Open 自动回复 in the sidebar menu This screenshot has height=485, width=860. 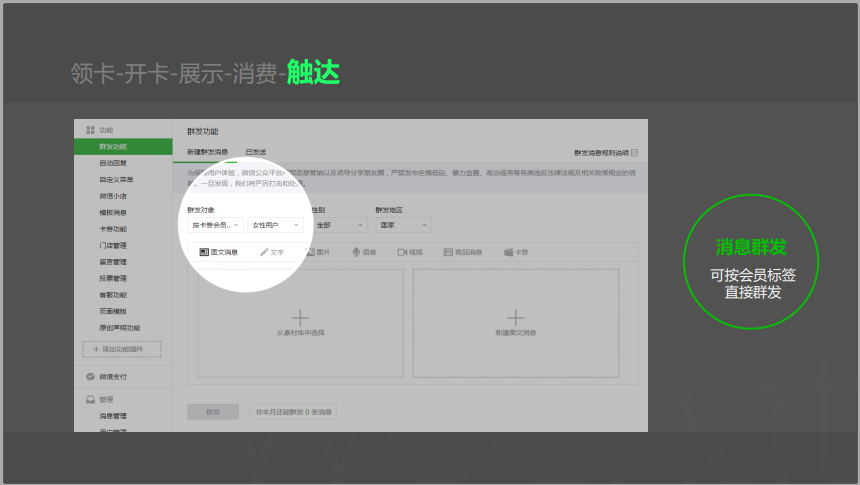point(113,163)
